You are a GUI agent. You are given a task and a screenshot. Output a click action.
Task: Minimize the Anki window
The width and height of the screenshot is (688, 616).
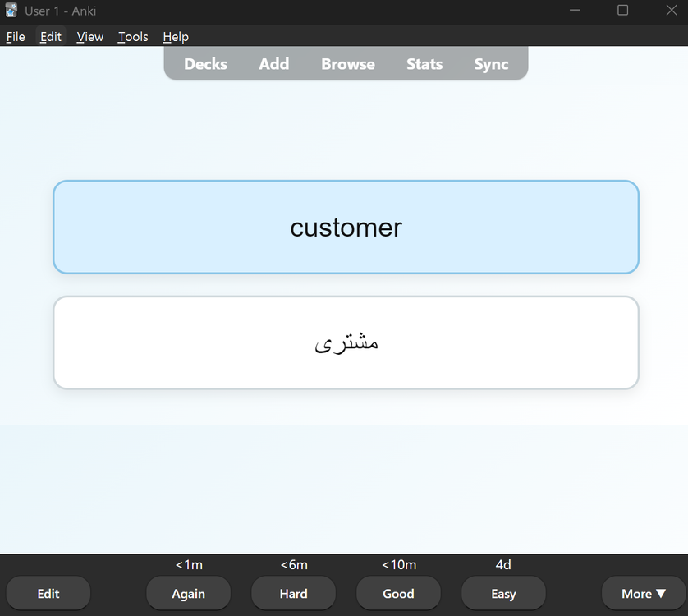click(x=575, y=10)
